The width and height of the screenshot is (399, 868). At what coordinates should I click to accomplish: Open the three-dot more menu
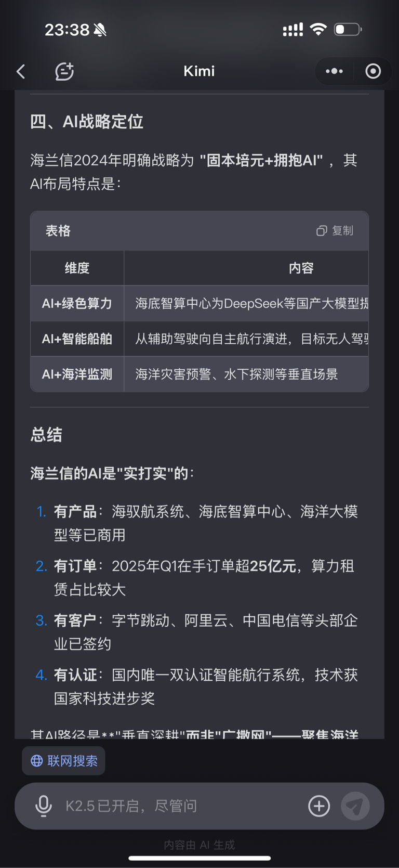[x=334, y=71]
